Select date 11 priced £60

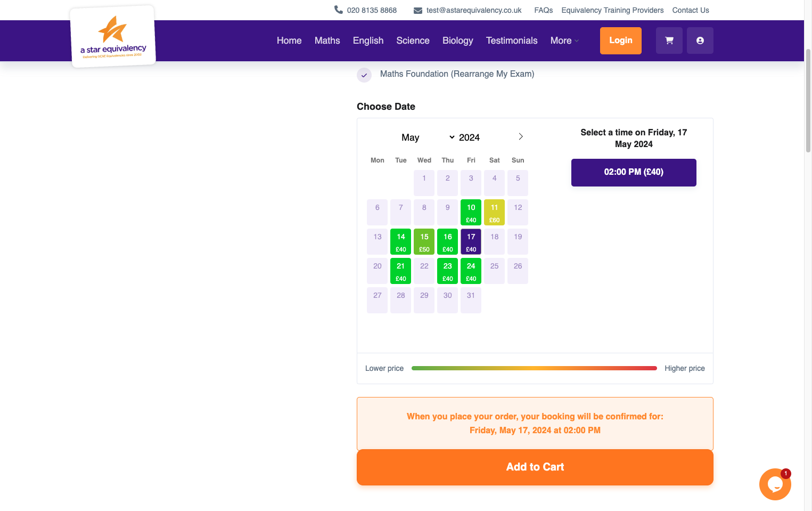point(495,212)
